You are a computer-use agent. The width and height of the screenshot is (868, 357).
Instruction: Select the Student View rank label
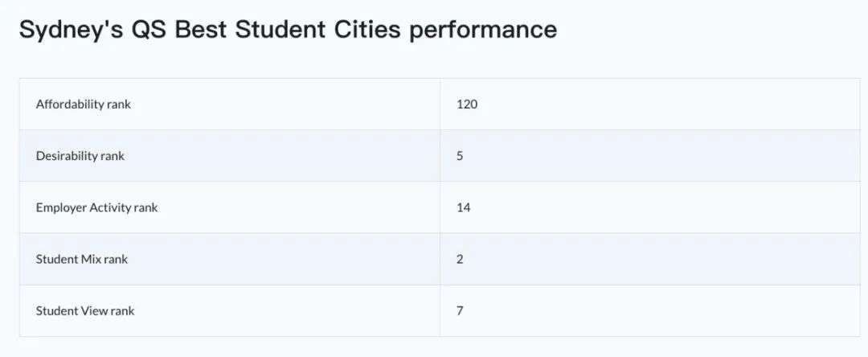[85, 311]
